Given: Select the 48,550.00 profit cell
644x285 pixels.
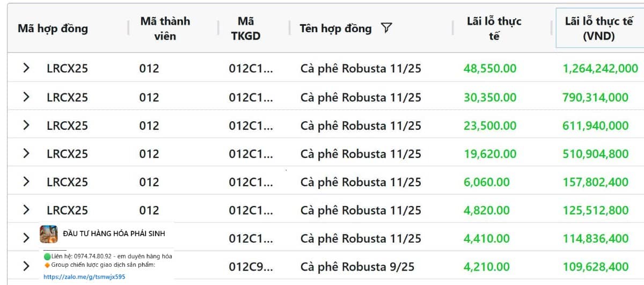Looking at the screenshot, I should pyautogui.click(x=490, y=69).
